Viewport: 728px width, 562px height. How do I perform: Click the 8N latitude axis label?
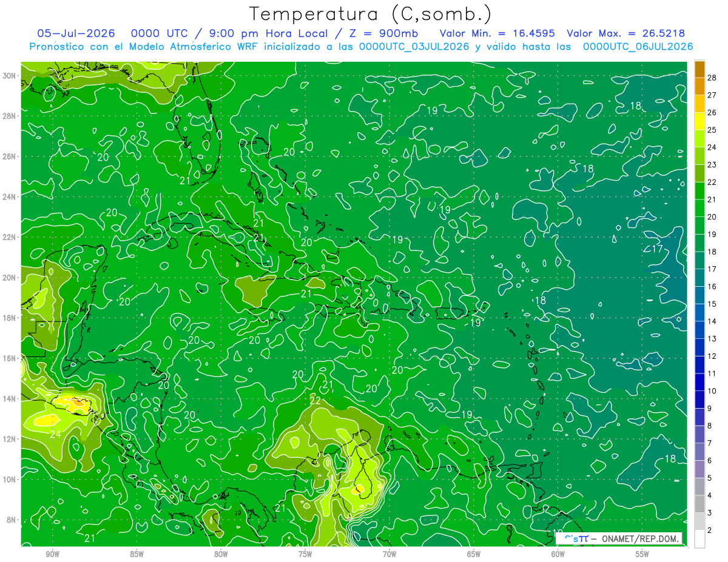pos(11,520)
